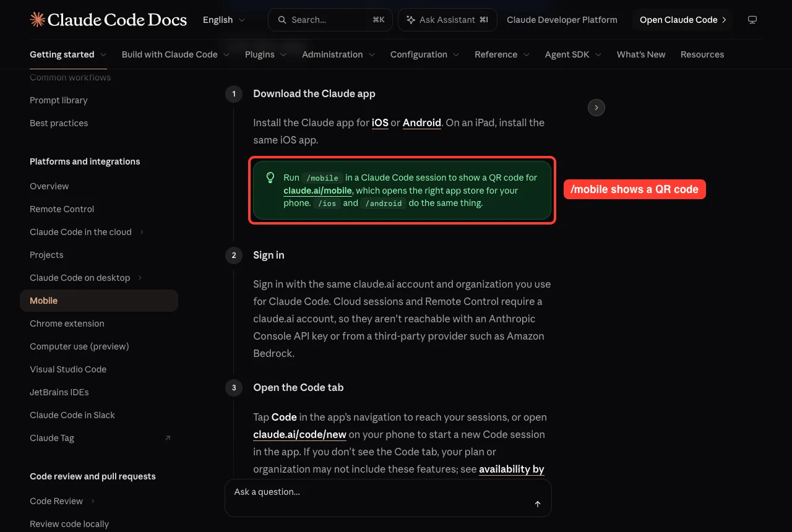Expand the Code Review sidebar chevron
This screenshot has width=792, height=532.
pyautogui.click(x=93, y=501)
